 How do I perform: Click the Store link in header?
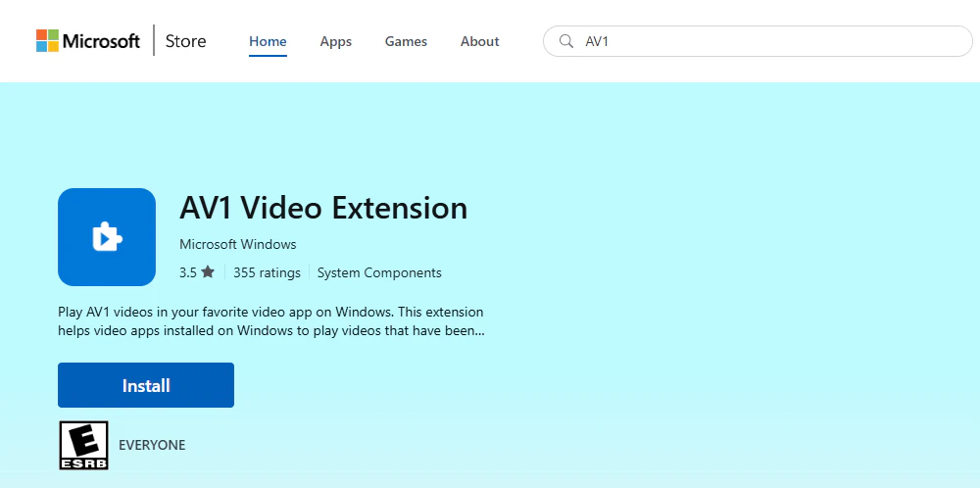coord(185,41)
